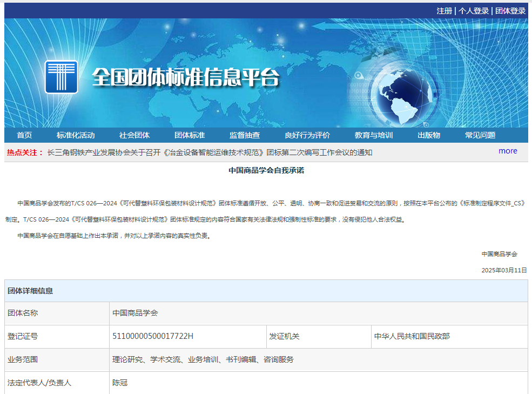Open the 注册 registration link
The height and width of the screenshot is (394, 532).
444,11
